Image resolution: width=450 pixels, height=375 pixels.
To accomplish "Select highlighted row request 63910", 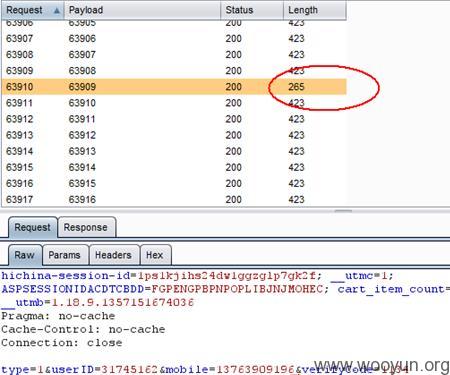I will click(174, 87).
